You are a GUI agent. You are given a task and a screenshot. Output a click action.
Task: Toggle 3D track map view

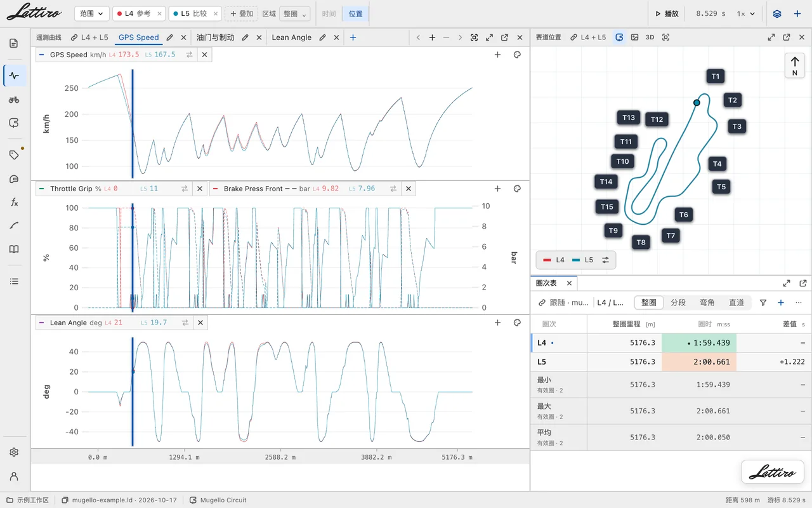coord(650,37)
